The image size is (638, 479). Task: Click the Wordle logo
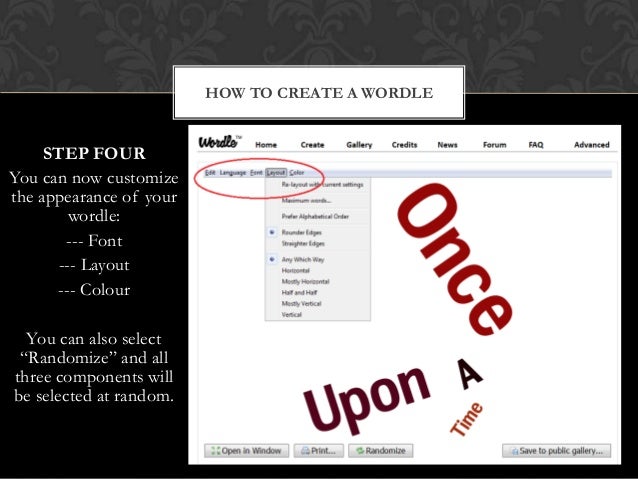coord(219,142)
